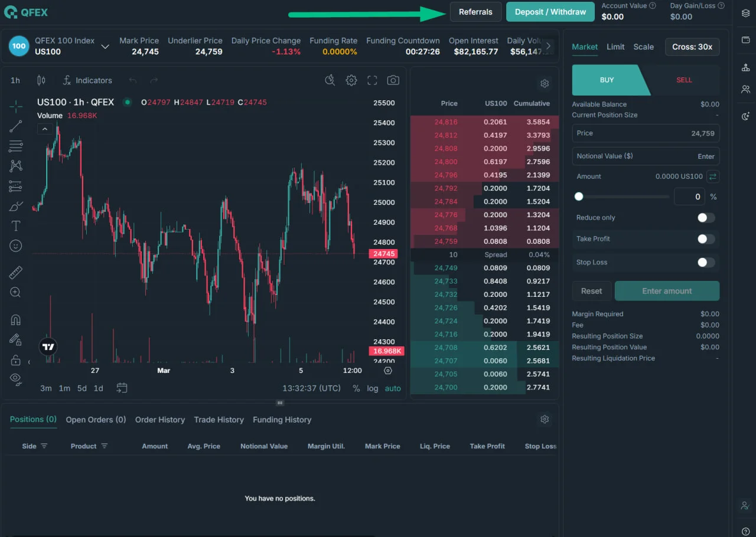Focus the Price input field
Image resolution: width=756 pixels, height=537 pixels.
[x=646, y=133]
